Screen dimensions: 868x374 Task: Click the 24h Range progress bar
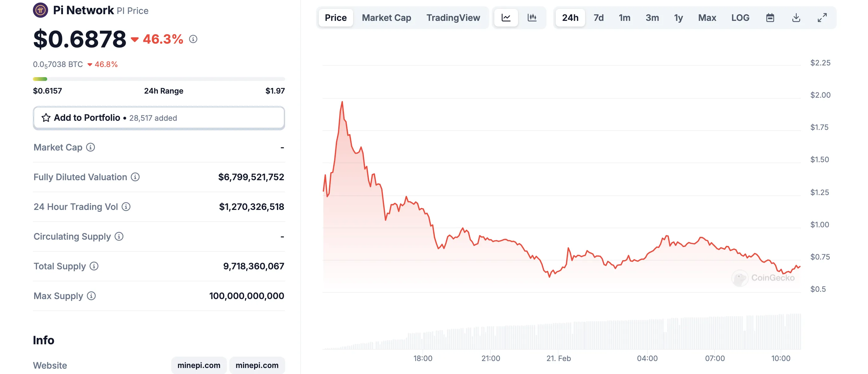point(159,79)
